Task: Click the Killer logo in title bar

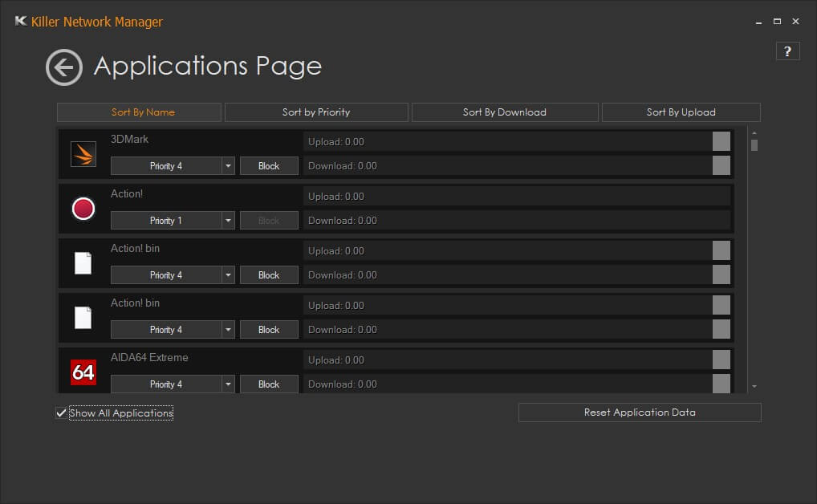Action: (x=21, y=22)
